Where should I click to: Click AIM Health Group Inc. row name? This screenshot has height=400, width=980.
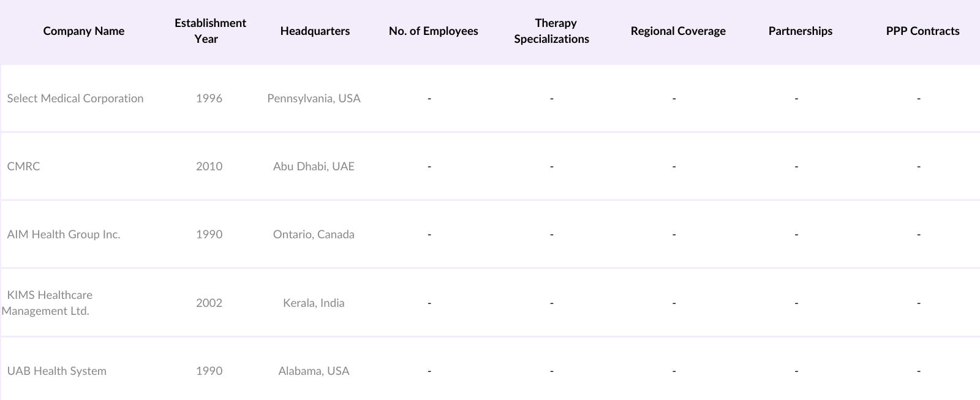click(x=64, y=235)
